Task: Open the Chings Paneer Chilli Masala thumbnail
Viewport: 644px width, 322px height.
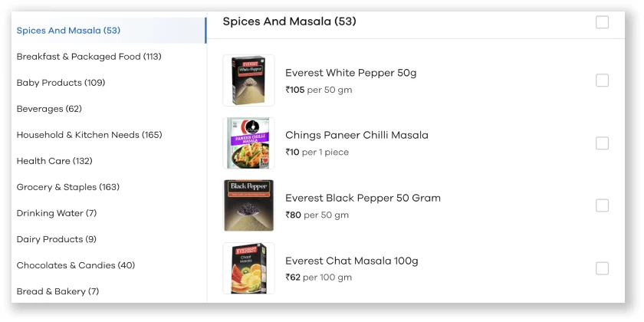Action: click(x=248, y=143)
